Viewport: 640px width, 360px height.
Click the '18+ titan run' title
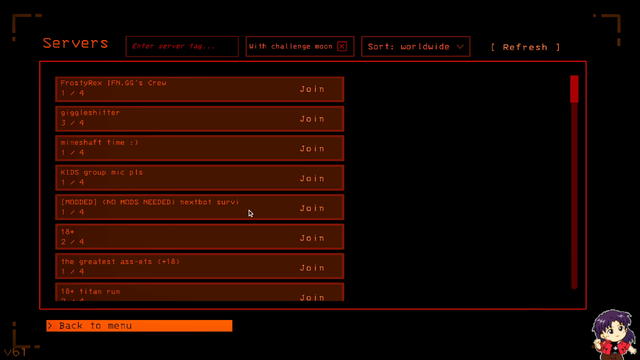(x=91, y=291)
